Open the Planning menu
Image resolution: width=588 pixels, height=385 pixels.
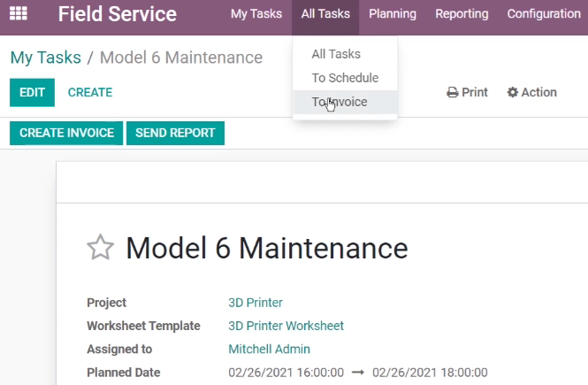coord(393,14)
